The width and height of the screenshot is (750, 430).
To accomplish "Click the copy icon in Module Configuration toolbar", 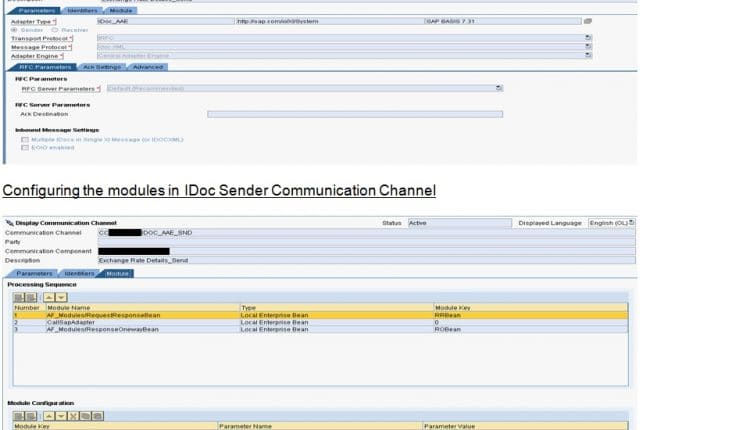I will [86, 416].
